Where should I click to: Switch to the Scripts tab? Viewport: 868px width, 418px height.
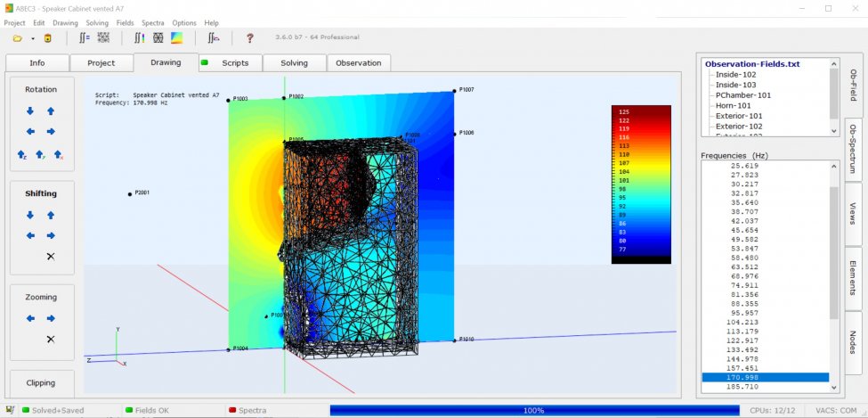(x=231, y=62)
